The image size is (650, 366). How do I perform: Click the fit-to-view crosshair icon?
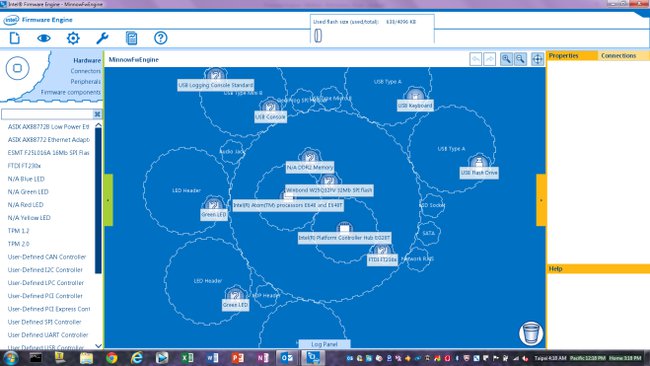point(537,59)
